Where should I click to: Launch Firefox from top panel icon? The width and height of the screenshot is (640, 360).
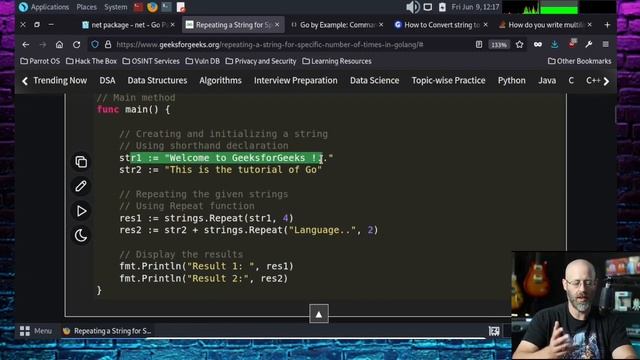click(152, 7)
